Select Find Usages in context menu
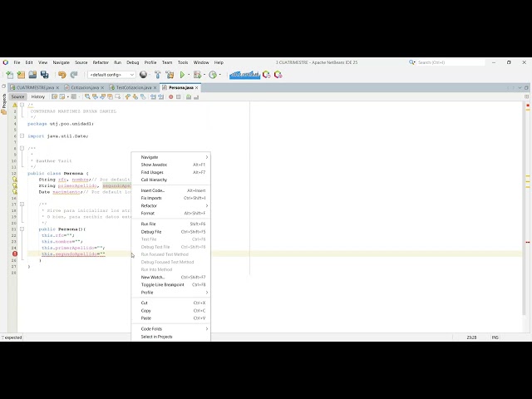Screen dimensions: 532x399 [170, 172]
